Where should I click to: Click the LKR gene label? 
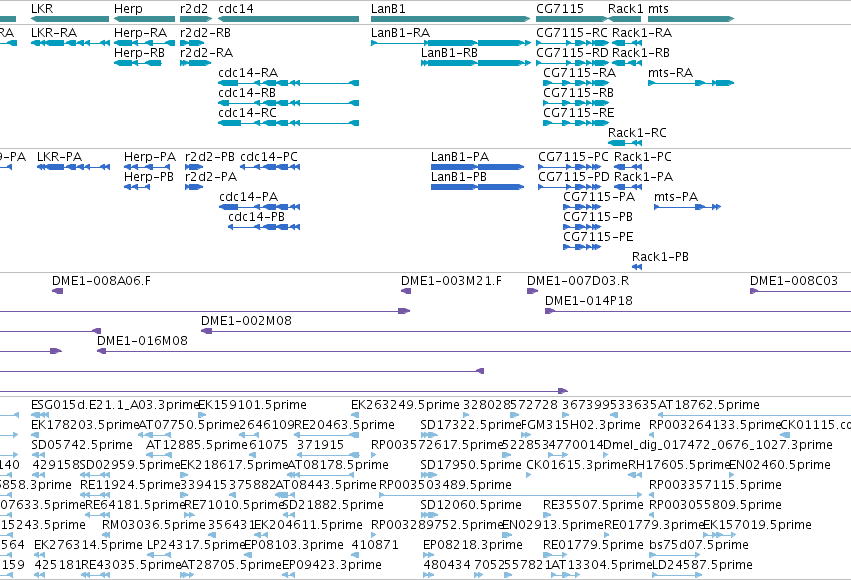[42, 9]
